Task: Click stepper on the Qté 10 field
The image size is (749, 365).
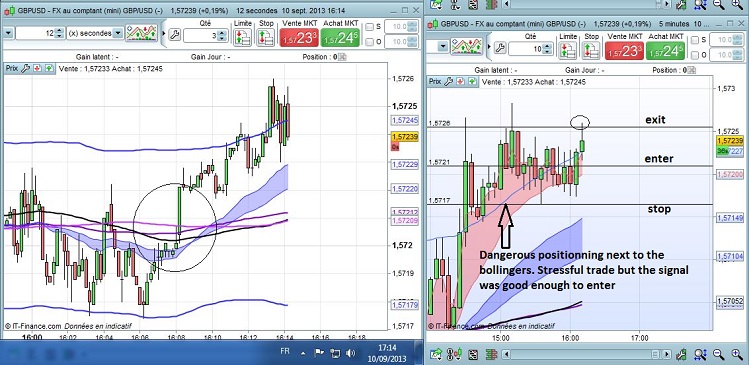Action: point(546,48)
